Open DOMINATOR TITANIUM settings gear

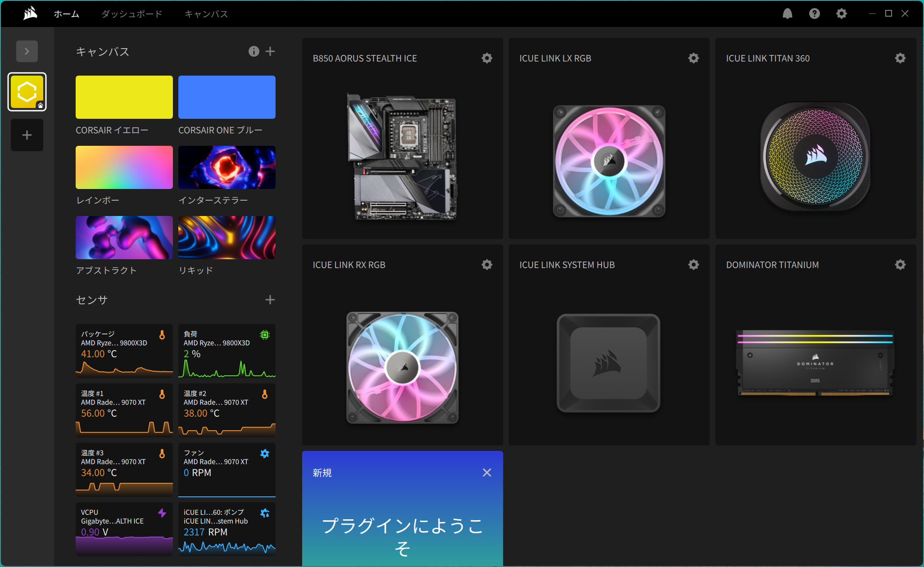(900, 265)
